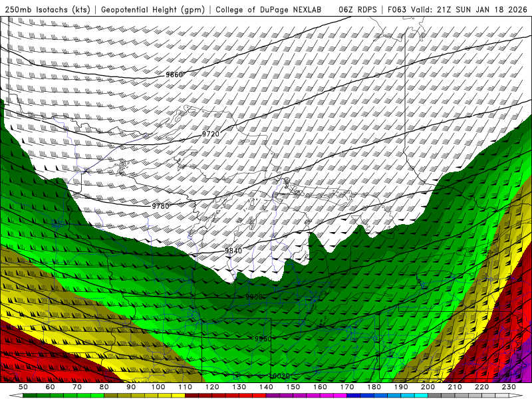Click the 10020 height contour label
532x399 pixels.
pyautogui.click(x=279, y=376)
